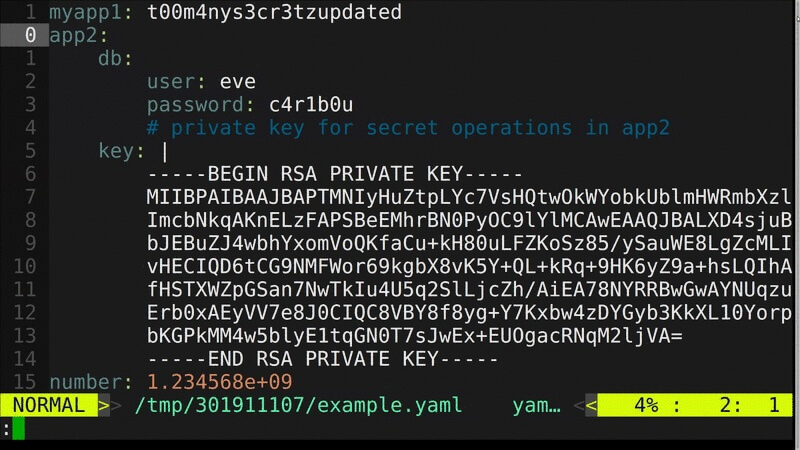Click the line 2: column 1 indicator
800x450 pixels.
pyautogui.click(x=749, y=406)
